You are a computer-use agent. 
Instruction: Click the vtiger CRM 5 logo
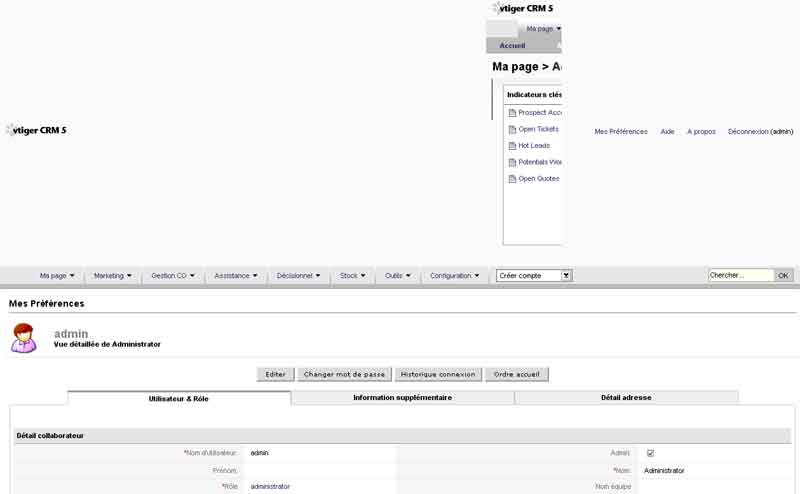(37, 130)
